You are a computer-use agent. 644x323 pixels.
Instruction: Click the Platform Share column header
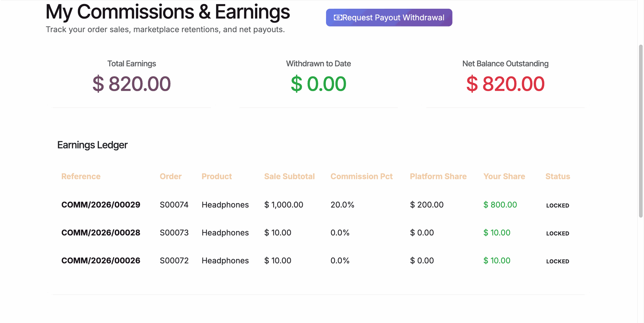pos(438,176)
